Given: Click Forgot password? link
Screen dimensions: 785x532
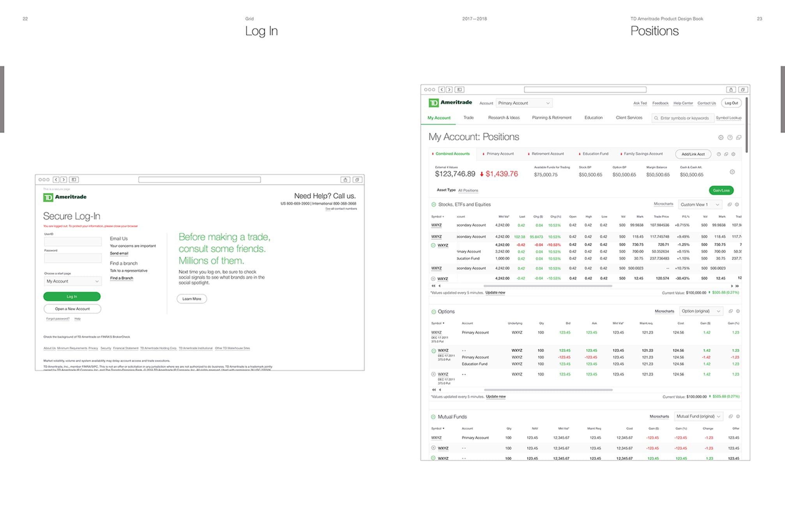Looking at the screenshot, I should (58, 319).
